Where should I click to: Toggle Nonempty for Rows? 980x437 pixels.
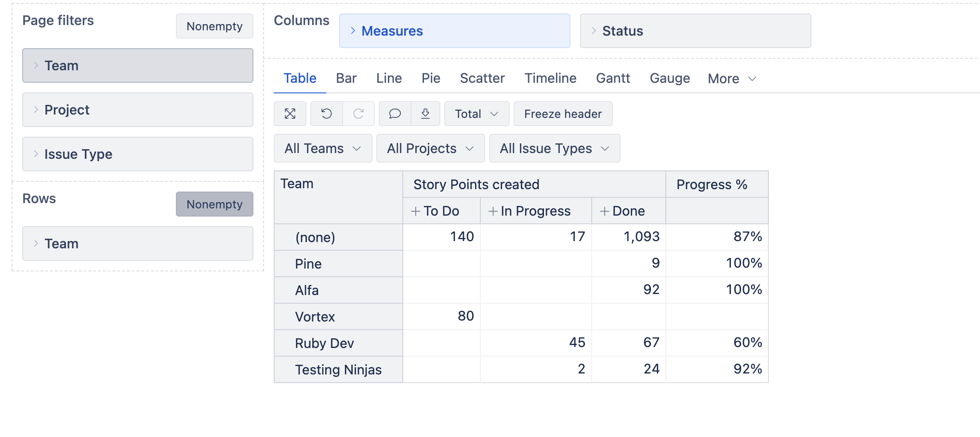coord(214,204)
